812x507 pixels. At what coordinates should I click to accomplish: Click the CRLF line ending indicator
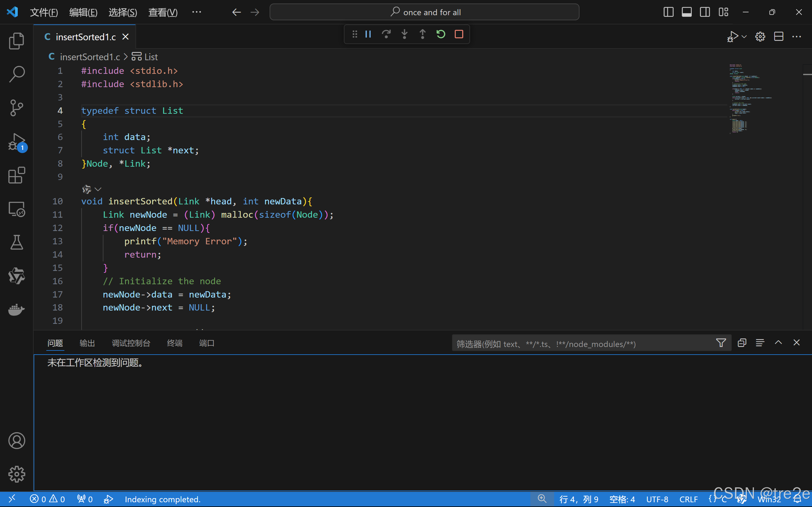pos(689,499)
